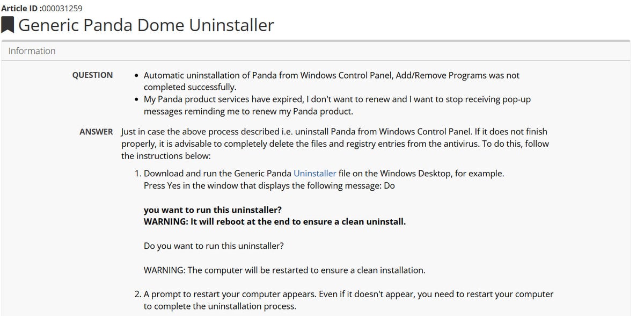Image resolution: width=644 pixels, height=316 pixels.
Task: Open the Generic Panda Uninstaller download link
Action: pyautogui.click(x=314, y=174)
